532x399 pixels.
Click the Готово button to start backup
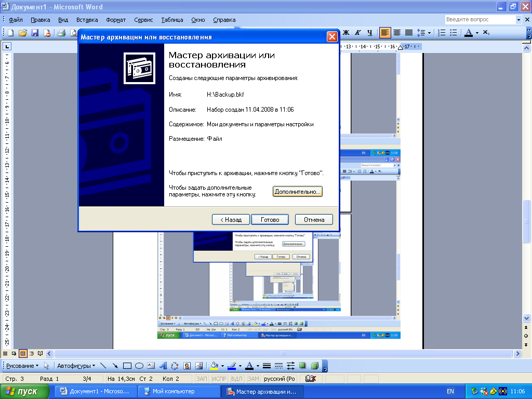(x=270, y=220)
